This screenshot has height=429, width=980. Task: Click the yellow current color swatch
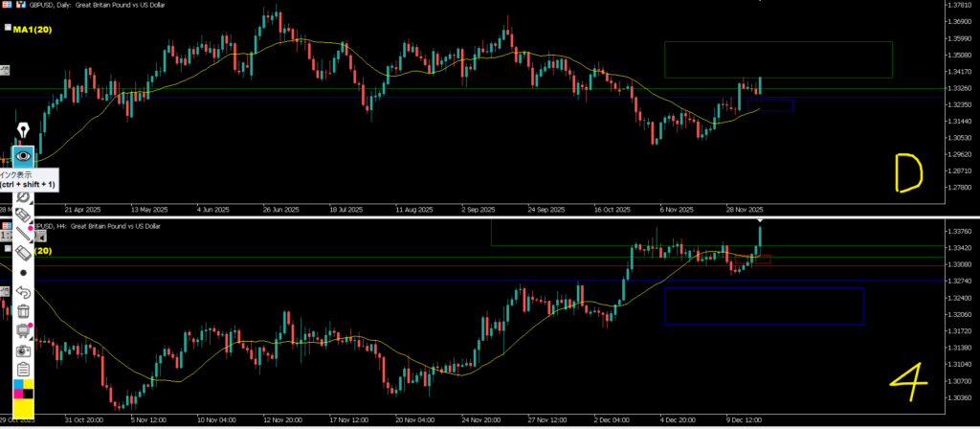(x=24, y=408)
